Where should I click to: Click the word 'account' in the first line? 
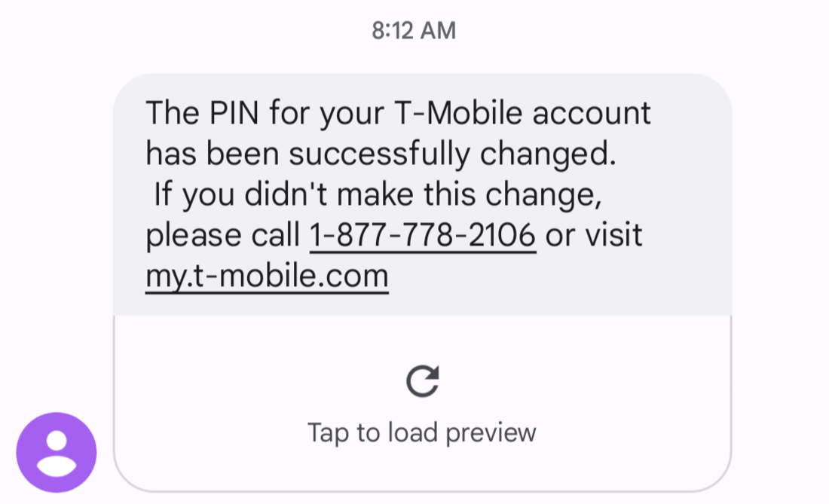click(x=592, y=113)
